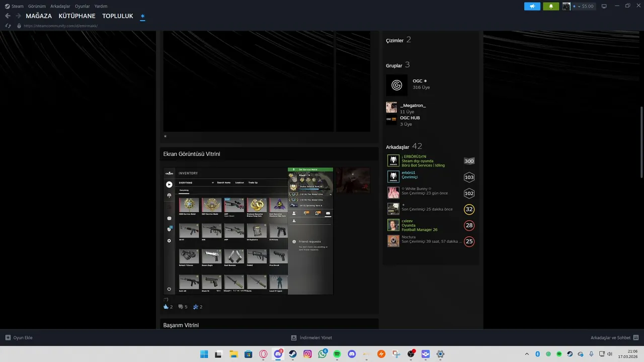
Task: Switch to Big Picture mode via monitor icon
Action: pos(604,6)
